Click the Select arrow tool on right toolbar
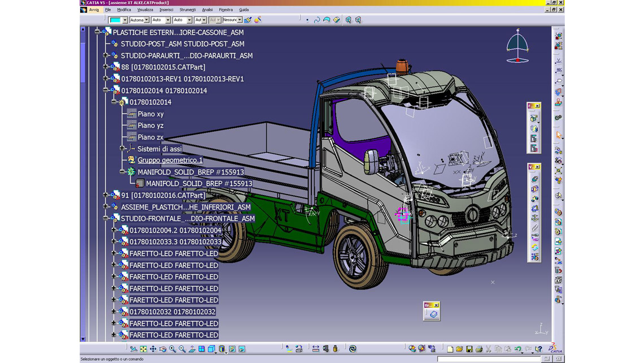 (559, 135)
